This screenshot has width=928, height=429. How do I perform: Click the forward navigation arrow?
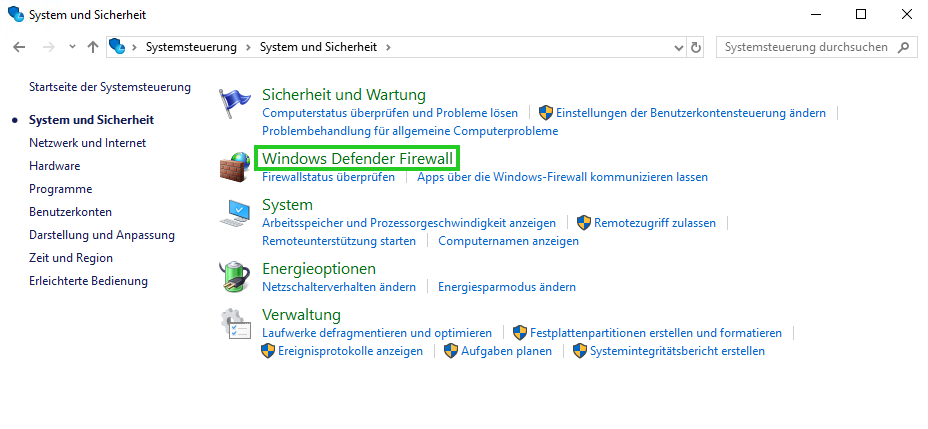(x=49, y=47)
